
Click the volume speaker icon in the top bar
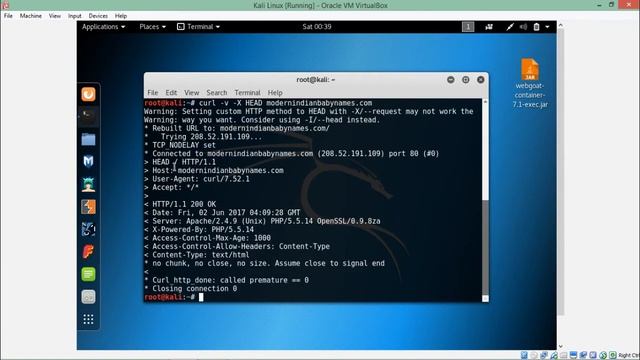point(523,27)
